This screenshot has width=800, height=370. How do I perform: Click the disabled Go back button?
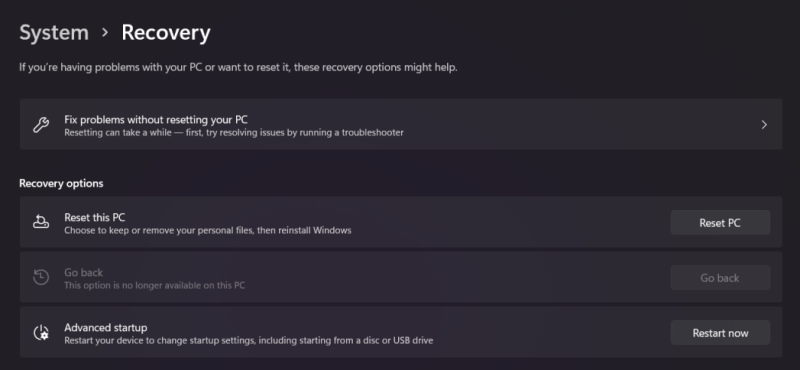720,278
